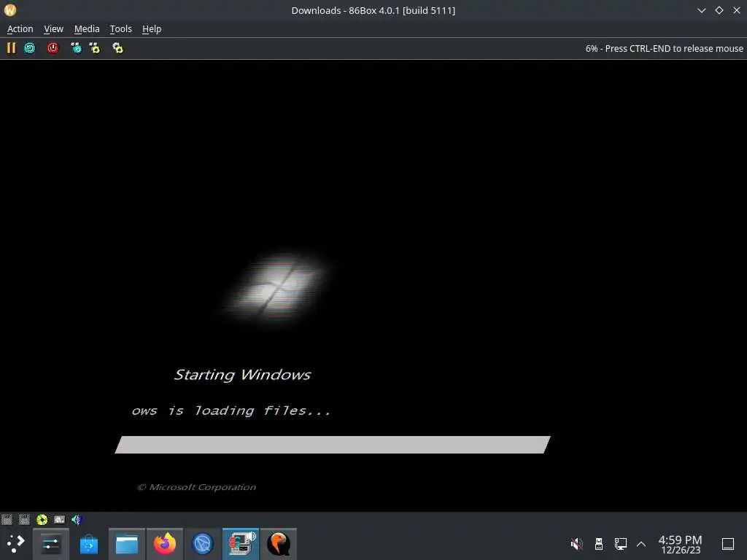
Task: Click the second floppy drive status icon
Action: point(24,519)
